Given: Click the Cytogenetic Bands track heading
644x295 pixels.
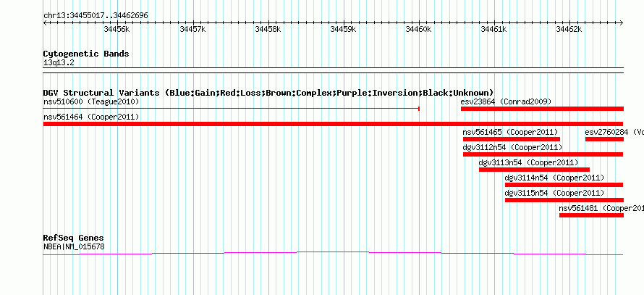Looking at the screenshot, I should 86,54.
